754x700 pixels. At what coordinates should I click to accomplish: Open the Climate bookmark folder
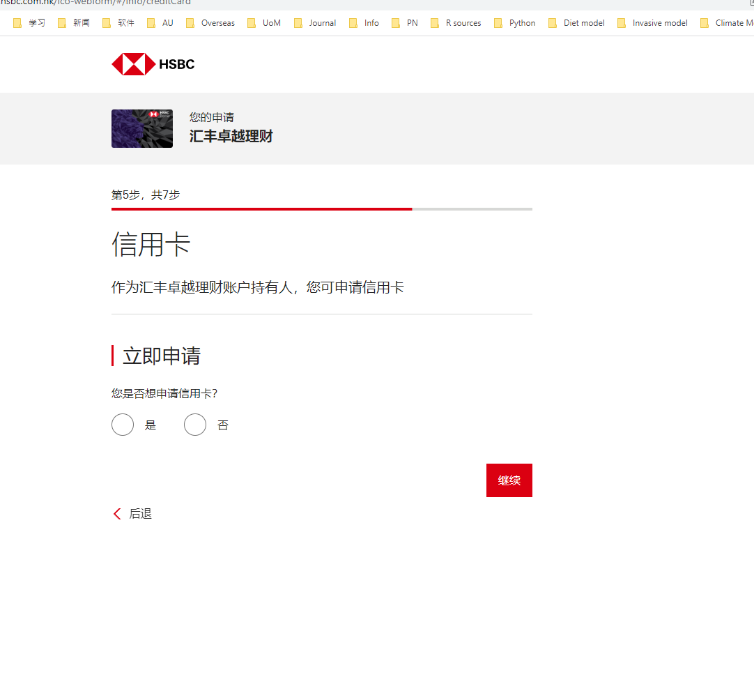727,23
